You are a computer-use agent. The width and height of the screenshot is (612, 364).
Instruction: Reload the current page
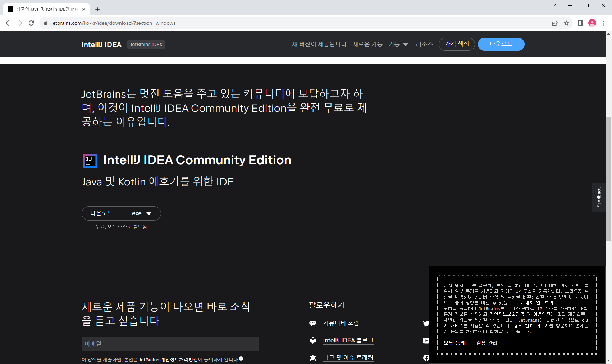point(31,23)
